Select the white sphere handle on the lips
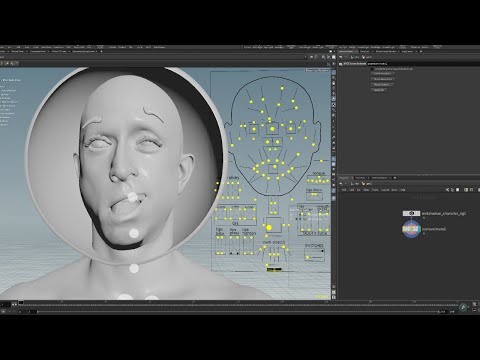Screen dimensions: 480x360 [133, 197]
